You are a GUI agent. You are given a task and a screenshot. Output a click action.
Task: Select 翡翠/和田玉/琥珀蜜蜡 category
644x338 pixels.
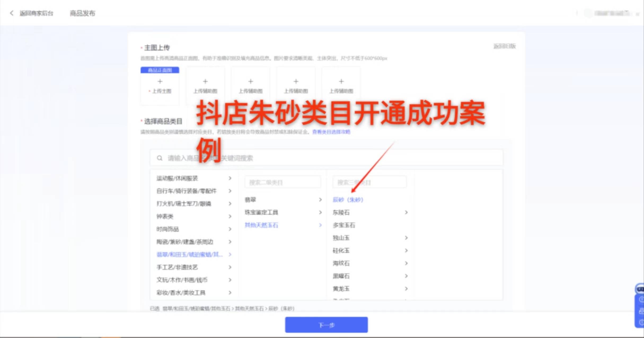tap(190, 255)
